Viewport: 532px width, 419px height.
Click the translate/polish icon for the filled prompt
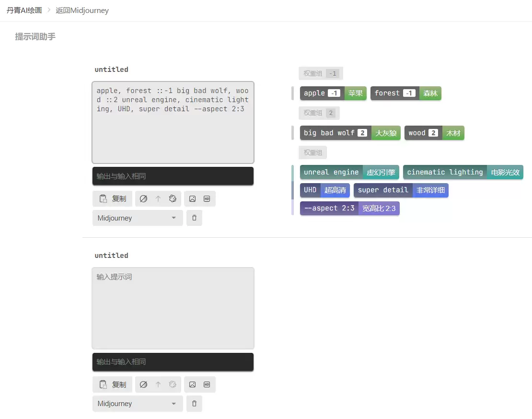(173, 199)
